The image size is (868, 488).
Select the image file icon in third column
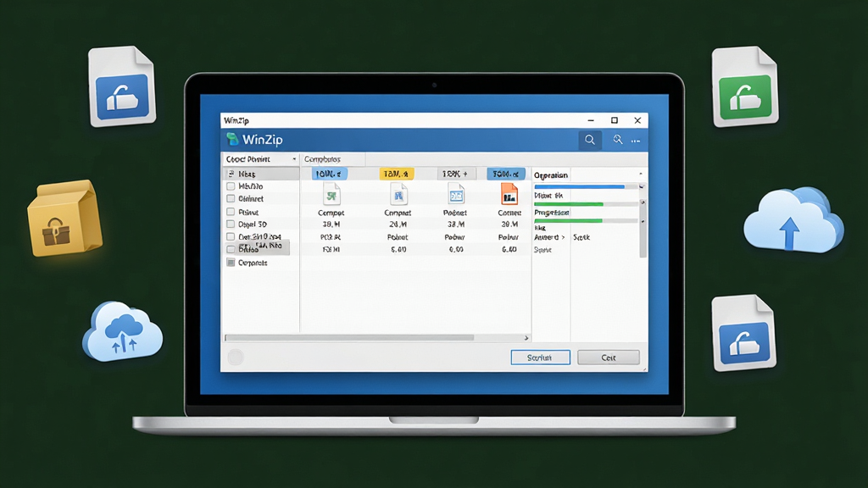point(455,194)
